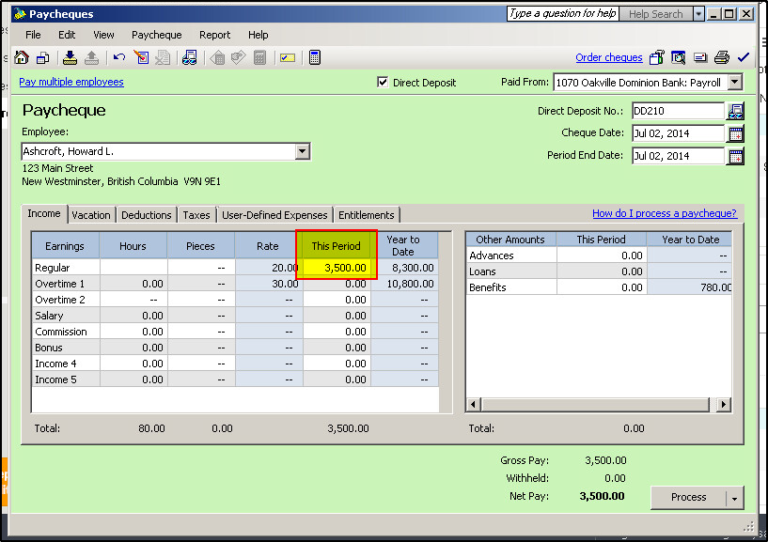Open the Windows calculator icon
This screenshot has height=542, width=768.
point(314,58)
